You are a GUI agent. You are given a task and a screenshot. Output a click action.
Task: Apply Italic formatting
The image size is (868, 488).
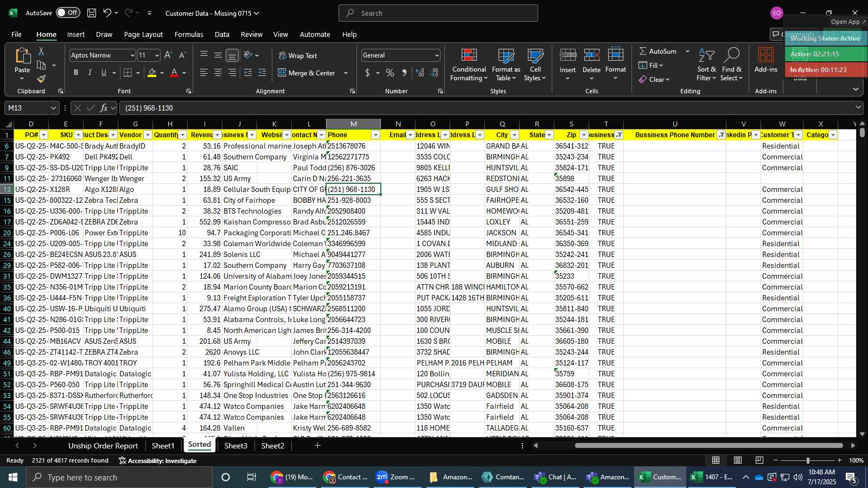pos(90,73)
